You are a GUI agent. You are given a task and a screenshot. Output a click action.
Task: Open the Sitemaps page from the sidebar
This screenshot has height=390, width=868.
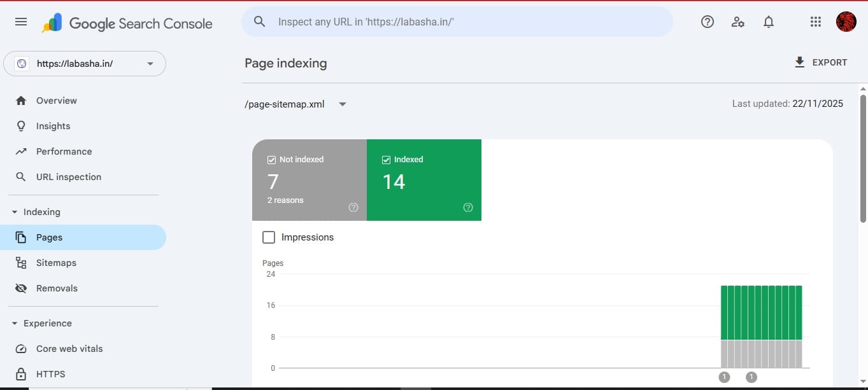[56, 262]
